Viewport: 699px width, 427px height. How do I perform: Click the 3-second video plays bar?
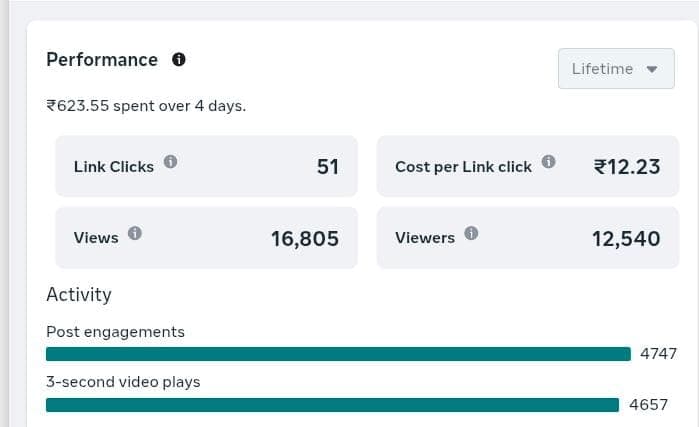click(332, 405)
